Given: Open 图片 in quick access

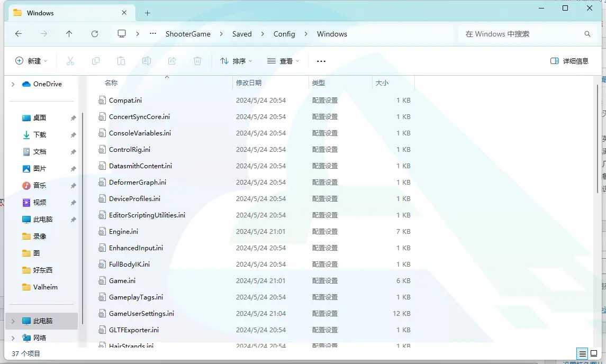Looking at the screenshot, I should tap(40, 169).
